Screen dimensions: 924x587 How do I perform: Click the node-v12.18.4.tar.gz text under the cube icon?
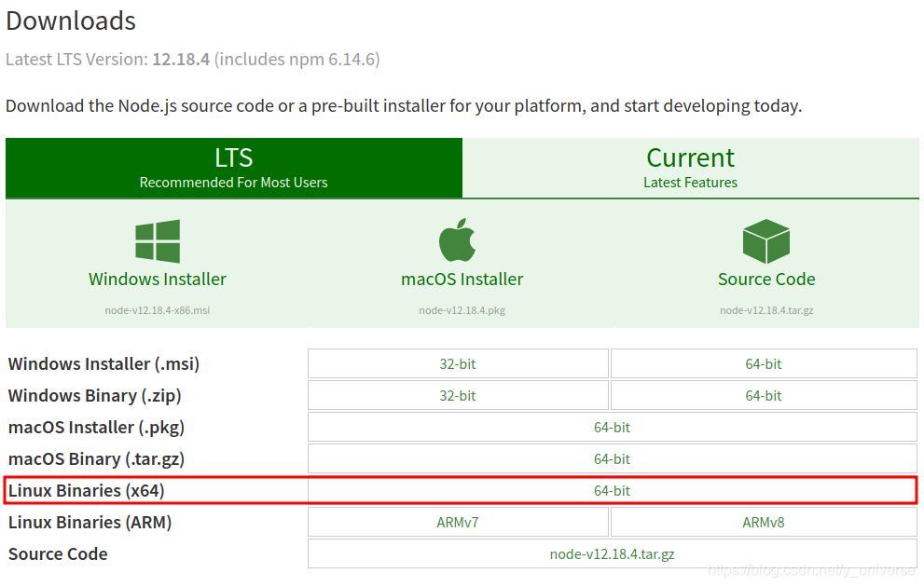[x=766, y=310]
